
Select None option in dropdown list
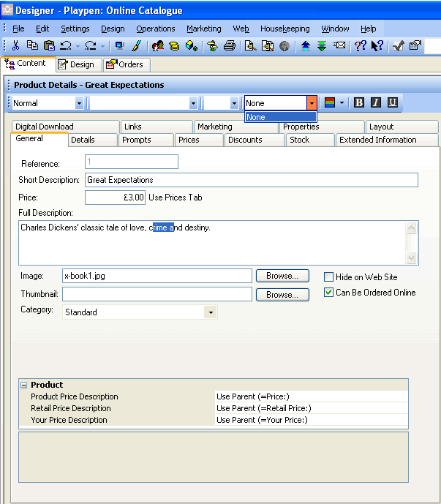[x=280, y=117]
